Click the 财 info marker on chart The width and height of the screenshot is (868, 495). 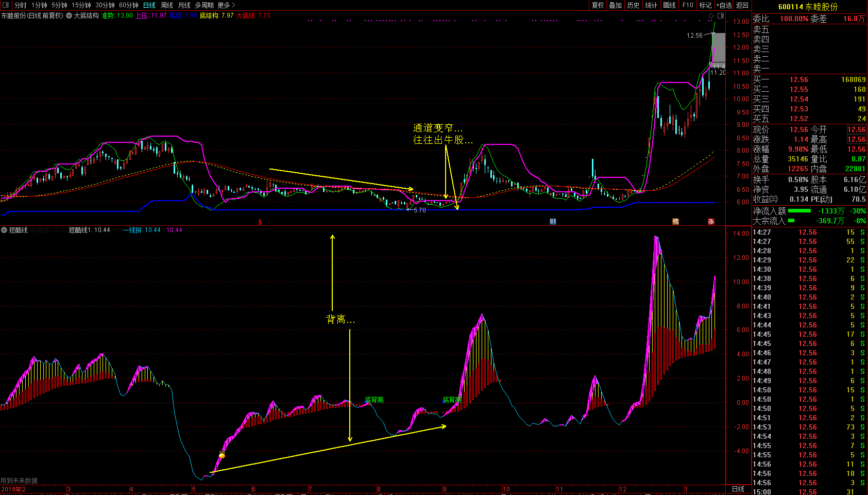[x=553, y=222]
